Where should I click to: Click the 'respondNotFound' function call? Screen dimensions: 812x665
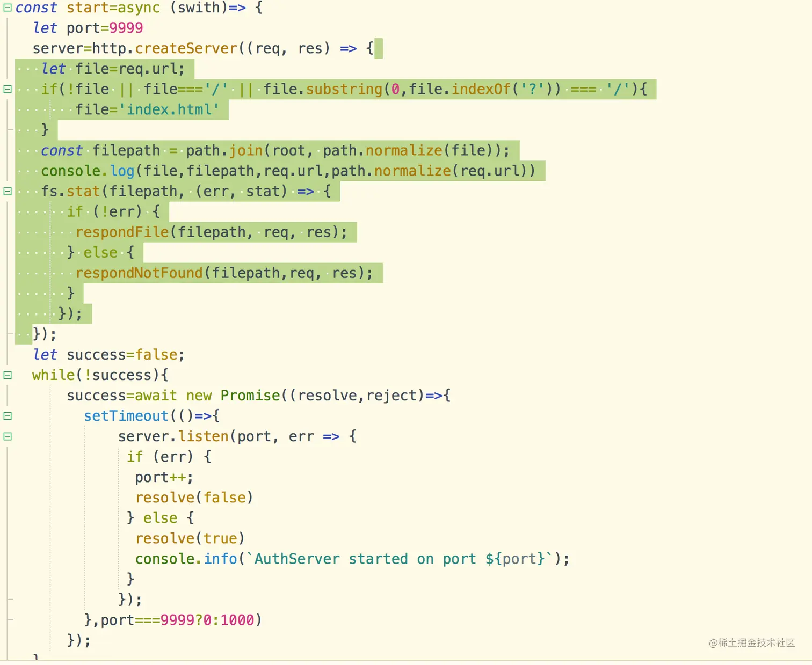click(139, 273)
